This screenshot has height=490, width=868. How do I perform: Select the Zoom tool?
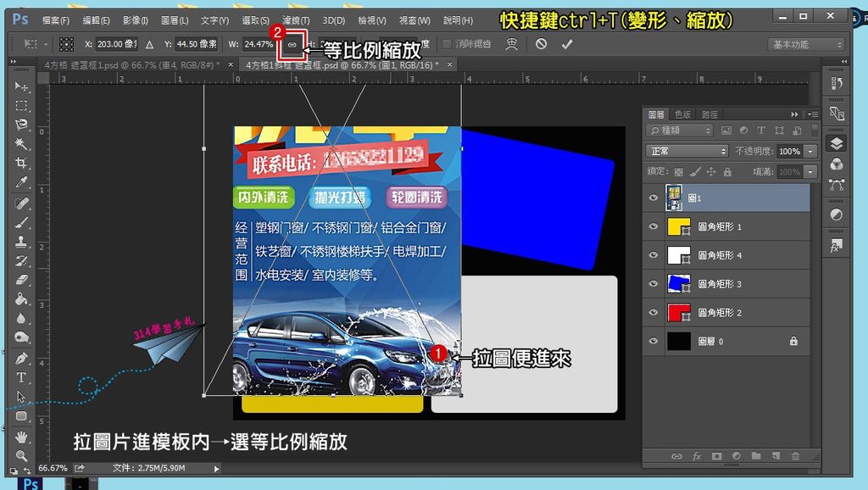(x=21, y=456)
